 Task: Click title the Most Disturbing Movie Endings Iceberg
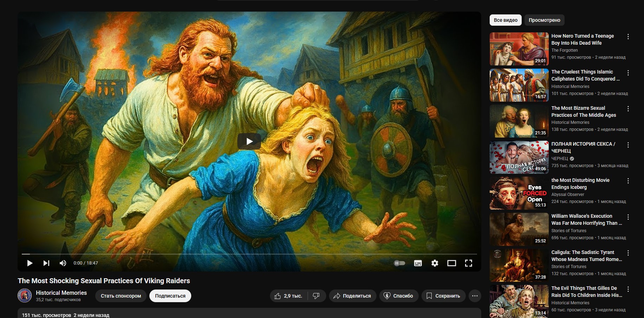580,184
